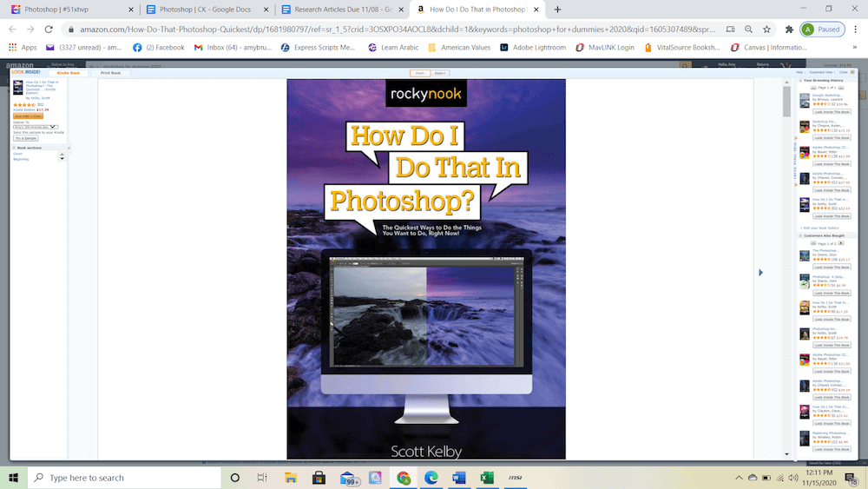The image size is (868, 489).
Task: Open Microsoft Word on taskbar
Action: 459,478
